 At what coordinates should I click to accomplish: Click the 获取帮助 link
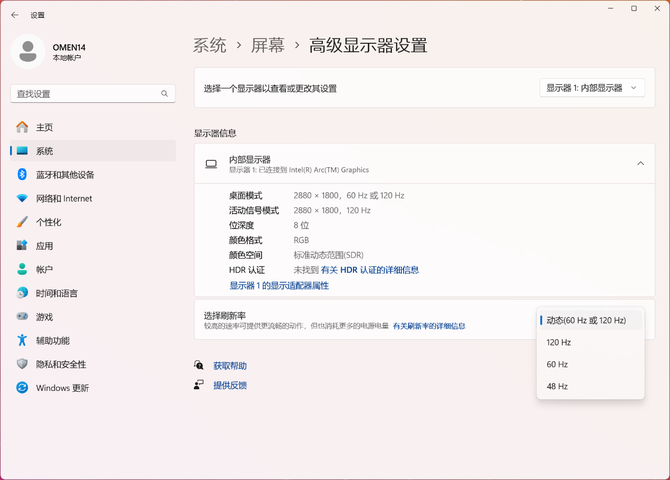pos(230,366)
